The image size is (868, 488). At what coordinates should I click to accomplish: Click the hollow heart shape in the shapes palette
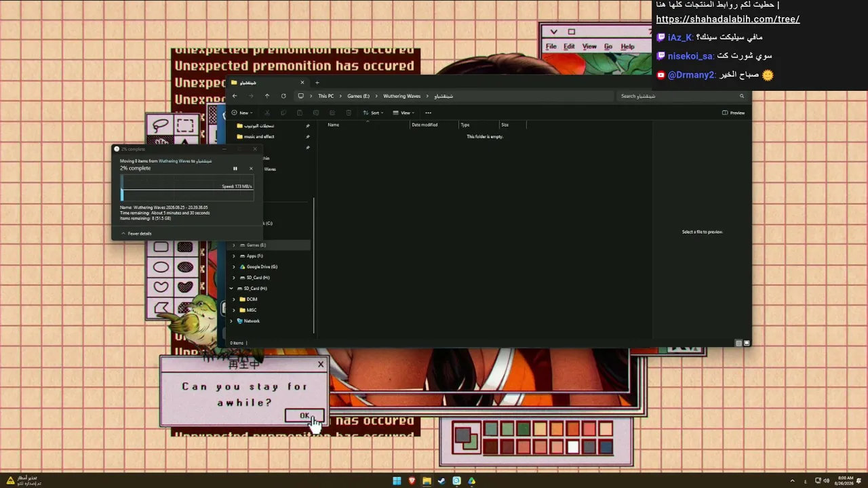[161, 287]
